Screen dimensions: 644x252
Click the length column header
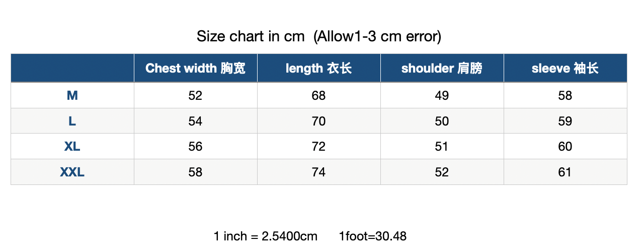(318, 68)
